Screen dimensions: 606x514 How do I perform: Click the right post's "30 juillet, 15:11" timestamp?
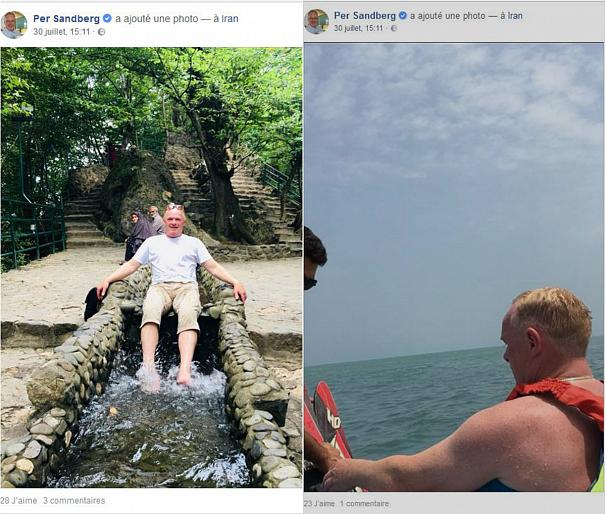(359, 28)
